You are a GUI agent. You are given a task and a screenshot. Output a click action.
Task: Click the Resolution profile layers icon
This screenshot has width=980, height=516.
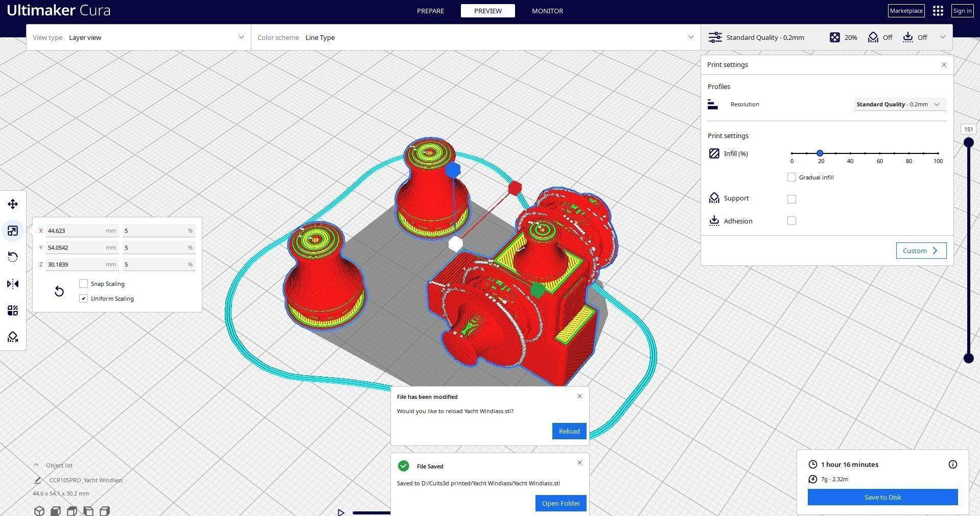coord(713,104)
